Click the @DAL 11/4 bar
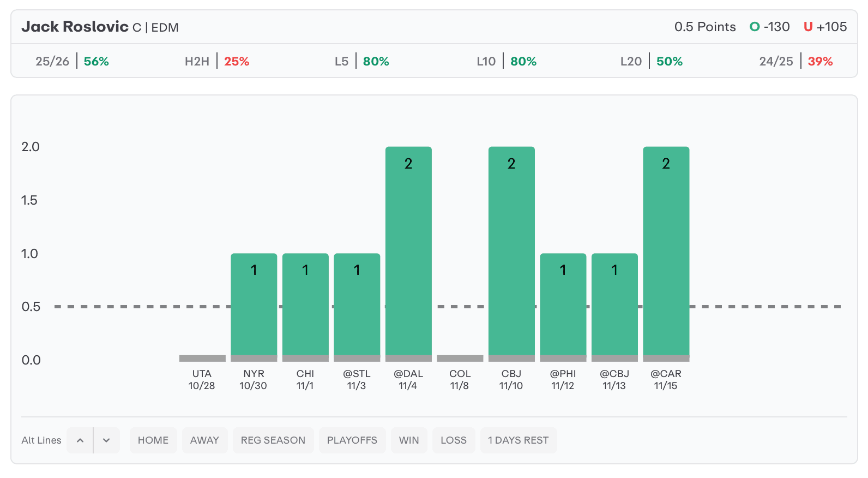The image size is (868, 478). coord(408,251)
